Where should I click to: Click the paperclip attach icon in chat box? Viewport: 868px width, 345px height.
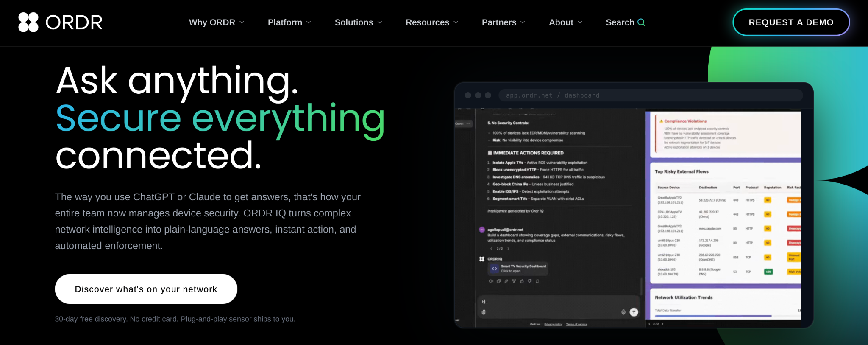[x=484, y=312]
